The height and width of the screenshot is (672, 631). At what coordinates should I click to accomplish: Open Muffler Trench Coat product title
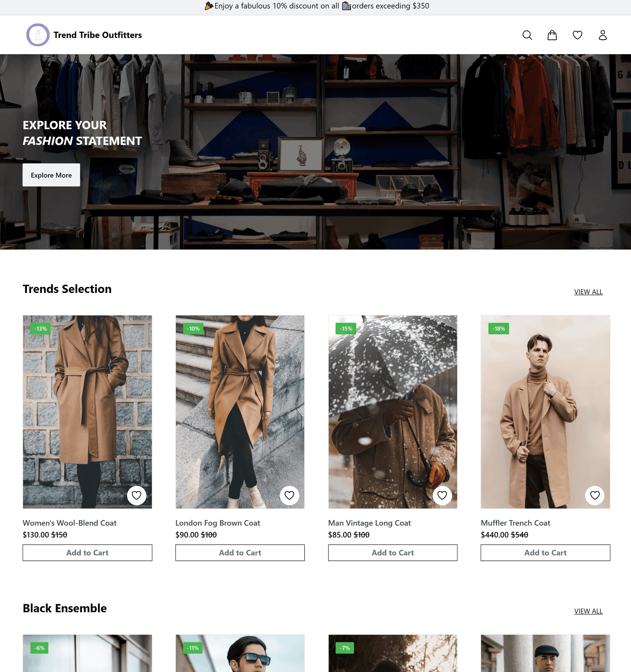point(515,523)
